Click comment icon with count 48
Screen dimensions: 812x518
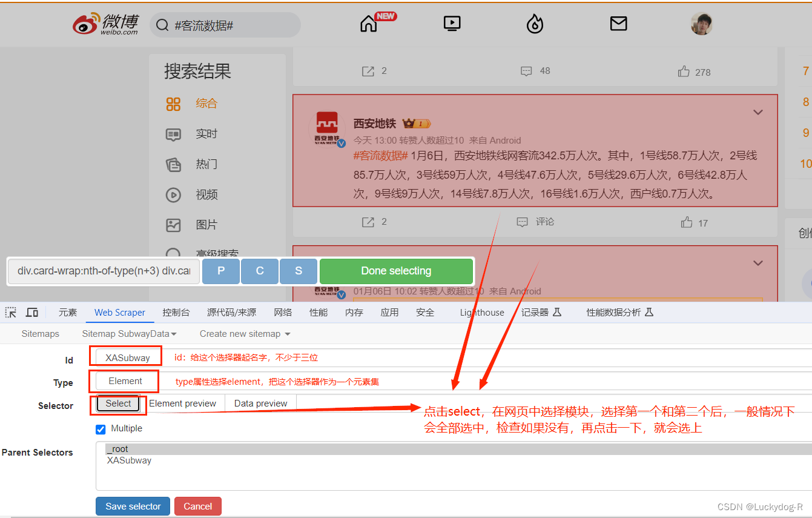[526, 71]
